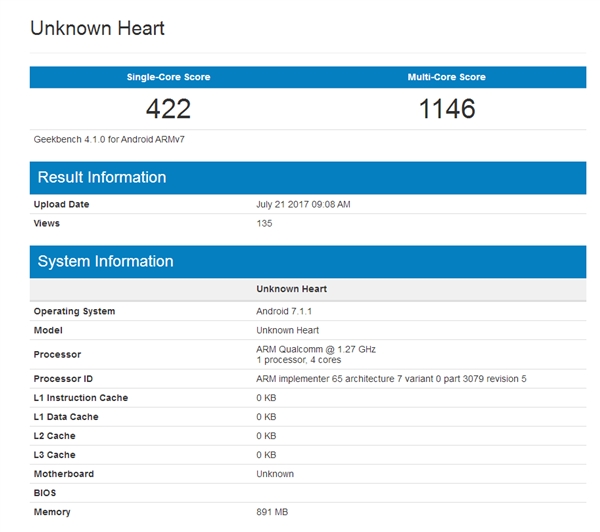Click the Result Information section header
The width and height of the screenshot is (600, 532).
tap(102, 178)
